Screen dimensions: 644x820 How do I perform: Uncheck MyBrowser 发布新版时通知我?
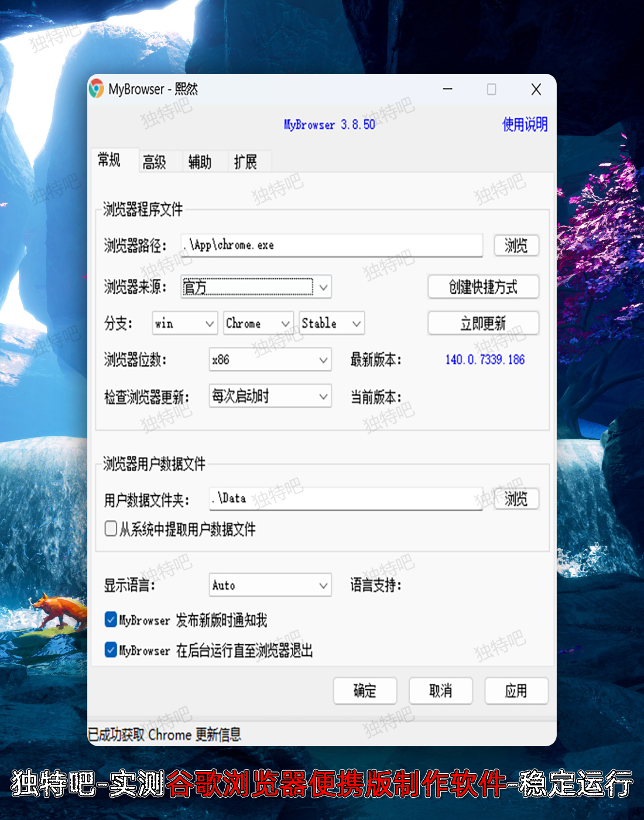click(111, 620)
